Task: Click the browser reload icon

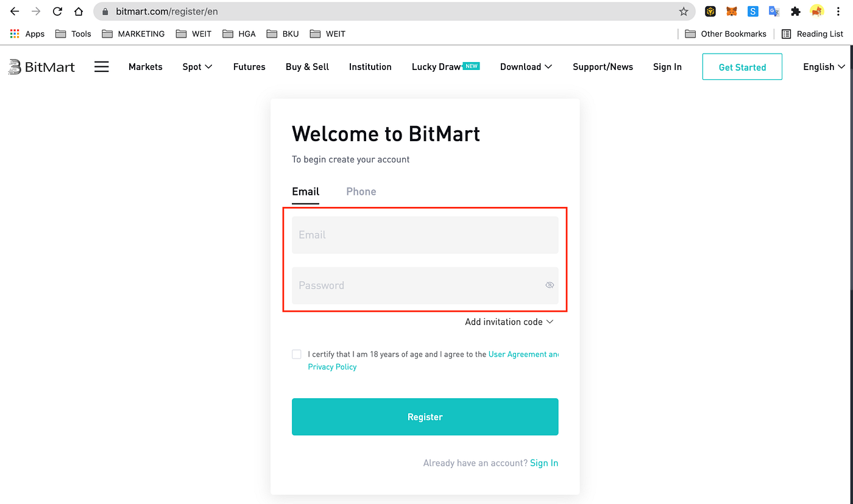Action: pos(57,11)
